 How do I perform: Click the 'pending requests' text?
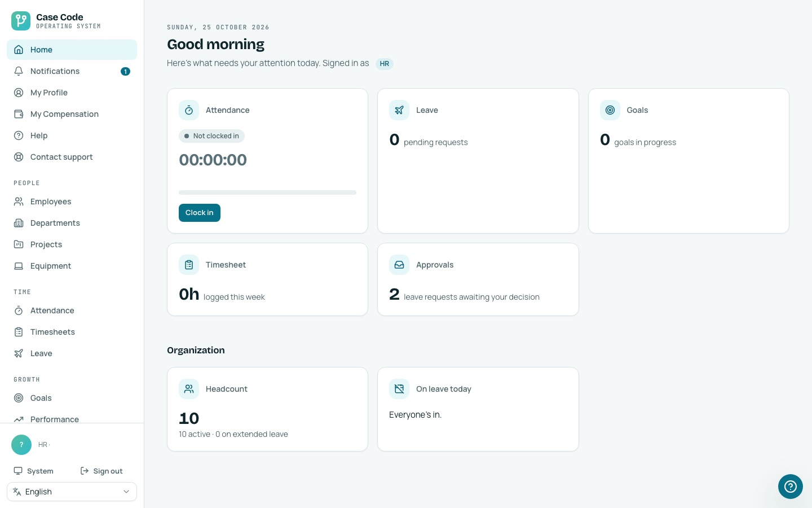(x=436, y=142)
